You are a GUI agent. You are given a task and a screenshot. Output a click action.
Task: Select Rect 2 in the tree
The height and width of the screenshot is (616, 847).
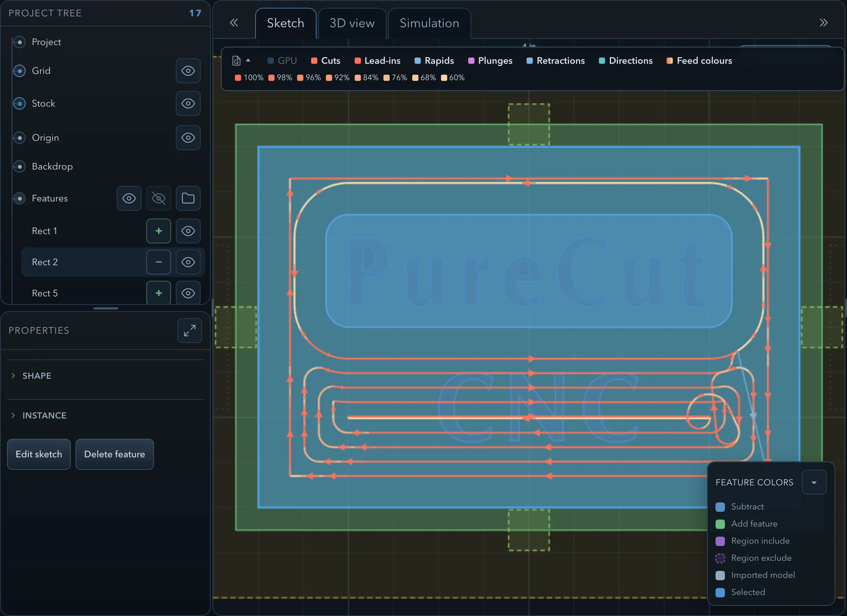coord(45,262)
